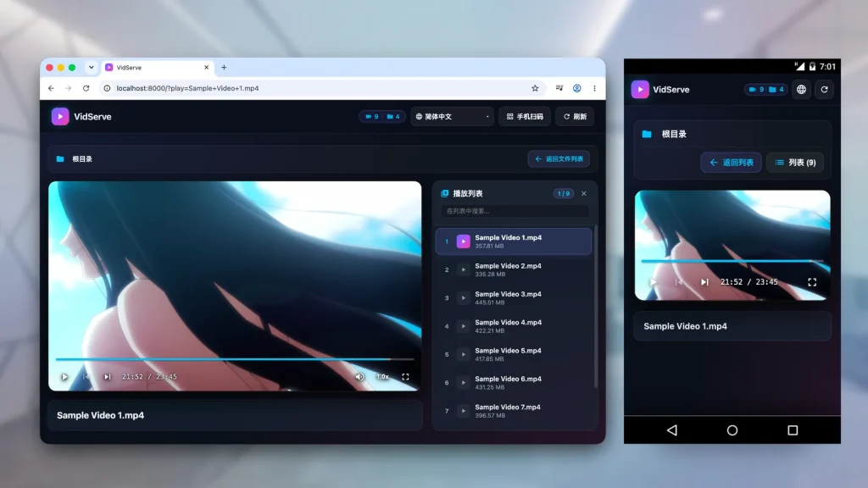Select Sample Video 1.mp4 in playlist
The width and height of the screenshot is (868, 488).
pyautogui.click(x=514, y=241)
